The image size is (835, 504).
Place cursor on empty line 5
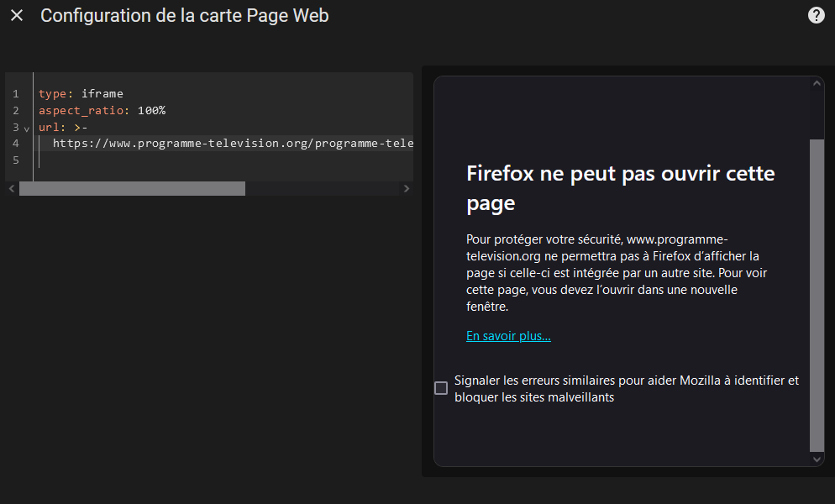point(223,160)
